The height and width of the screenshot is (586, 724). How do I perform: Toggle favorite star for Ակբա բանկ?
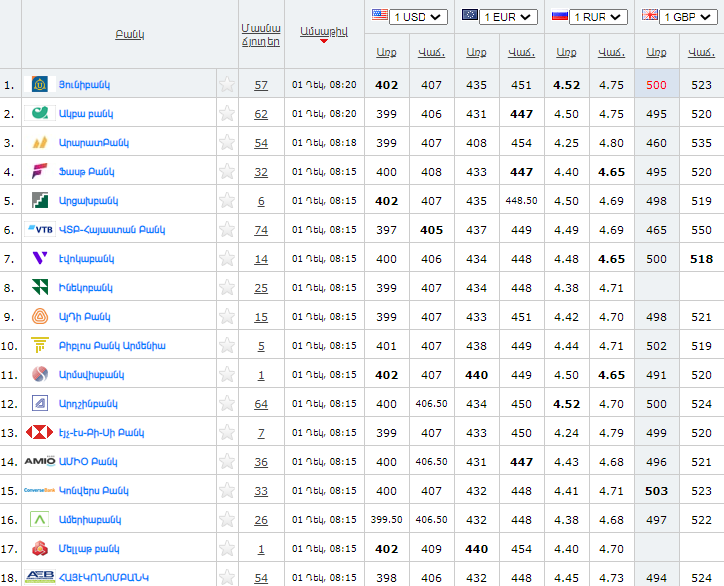[227, 113]
